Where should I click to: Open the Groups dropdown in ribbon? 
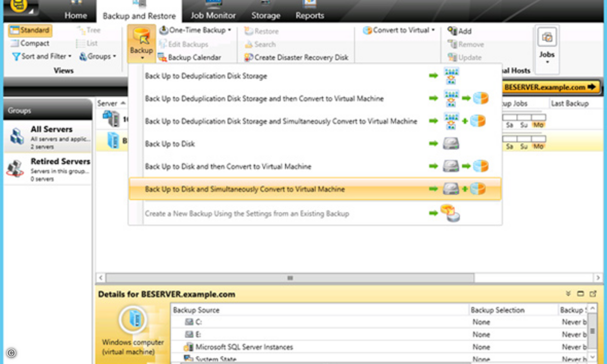click(98, 56)
